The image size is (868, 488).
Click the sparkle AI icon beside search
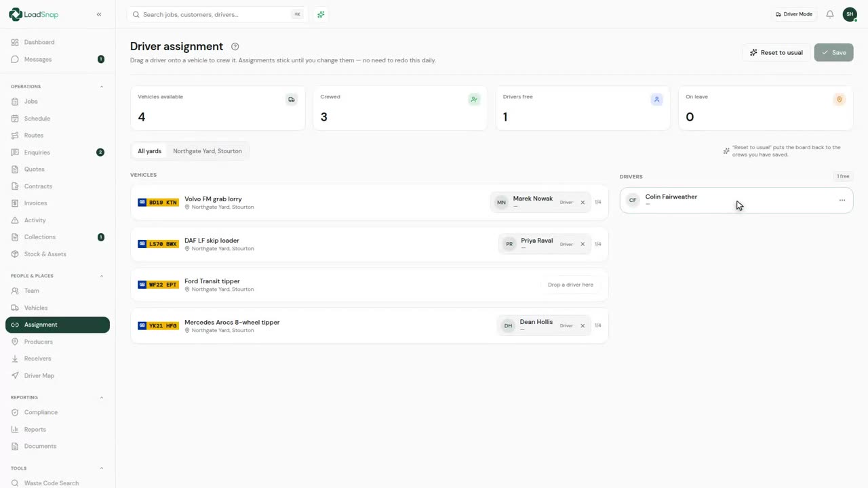(x=321, y=14)
